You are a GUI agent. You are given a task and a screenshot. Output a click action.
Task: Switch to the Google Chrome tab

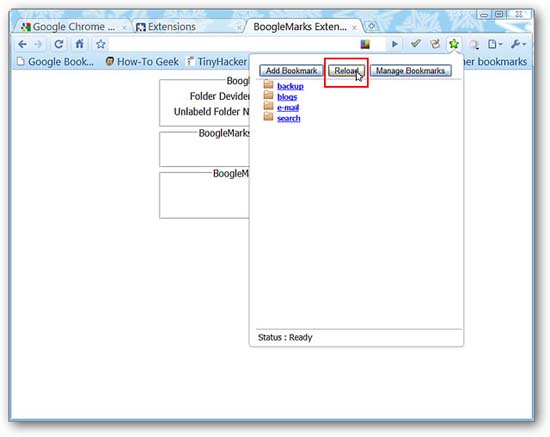72,27
